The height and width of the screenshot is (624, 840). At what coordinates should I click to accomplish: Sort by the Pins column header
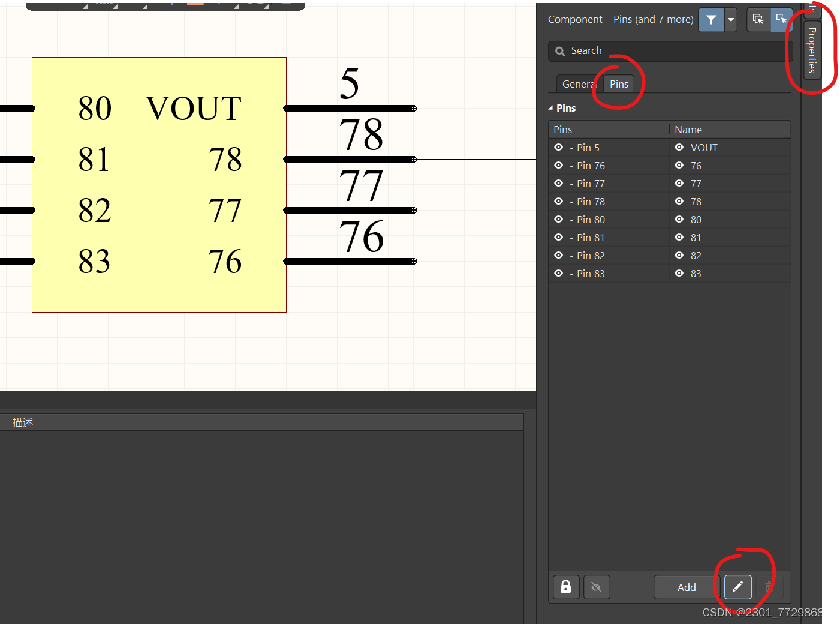609,130
